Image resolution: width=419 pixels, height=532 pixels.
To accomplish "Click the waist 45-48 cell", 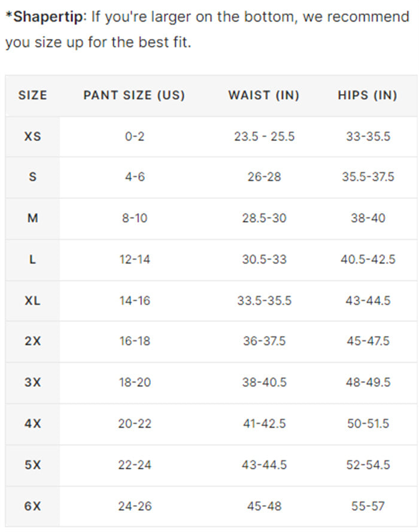I will (264, 506).
